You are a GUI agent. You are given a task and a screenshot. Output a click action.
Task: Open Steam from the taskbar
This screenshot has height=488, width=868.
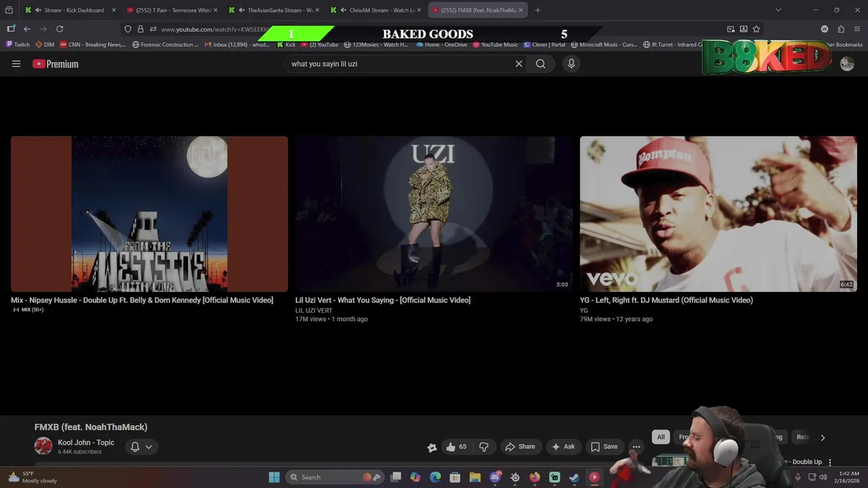tap(574, 477)
